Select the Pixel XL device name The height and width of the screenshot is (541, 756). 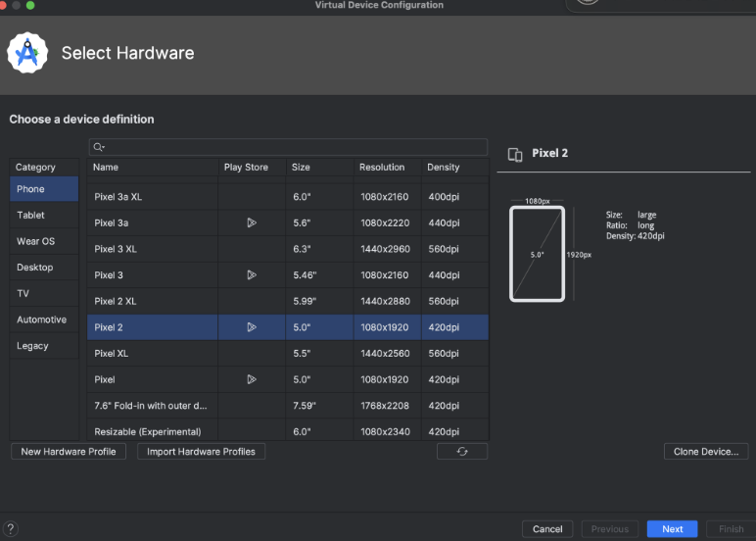pyautogui.click(x=112, y=353)
